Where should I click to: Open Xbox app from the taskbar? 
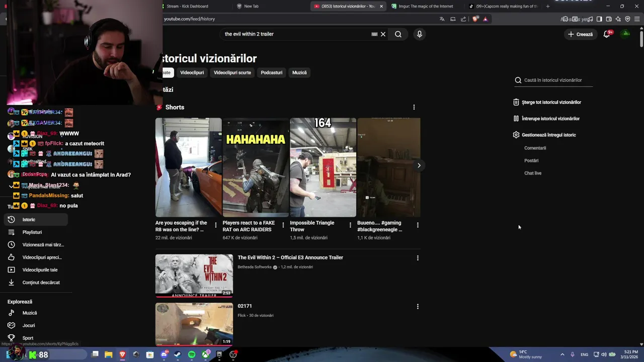pyautogui.click(x=205, y=354)
